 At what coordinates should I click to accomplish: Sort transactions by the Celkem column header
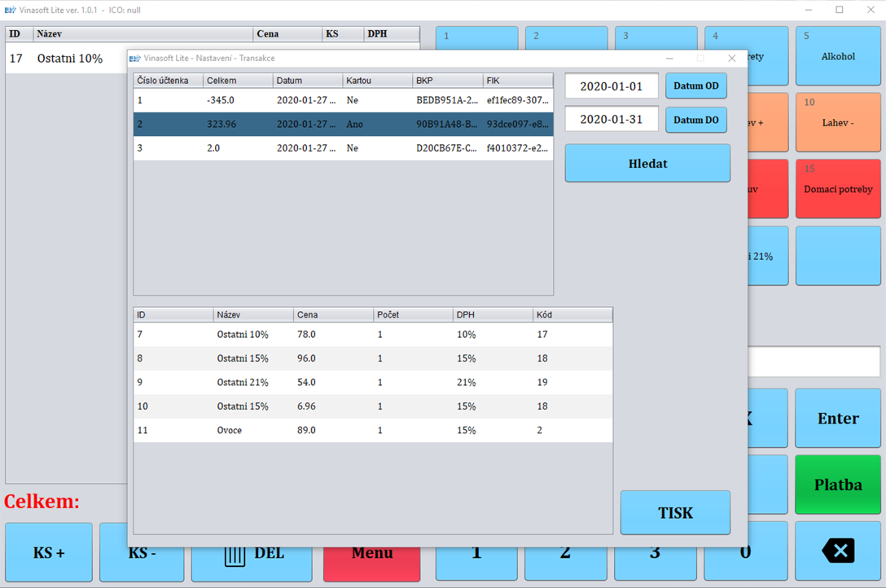click(x=236, y=80)
